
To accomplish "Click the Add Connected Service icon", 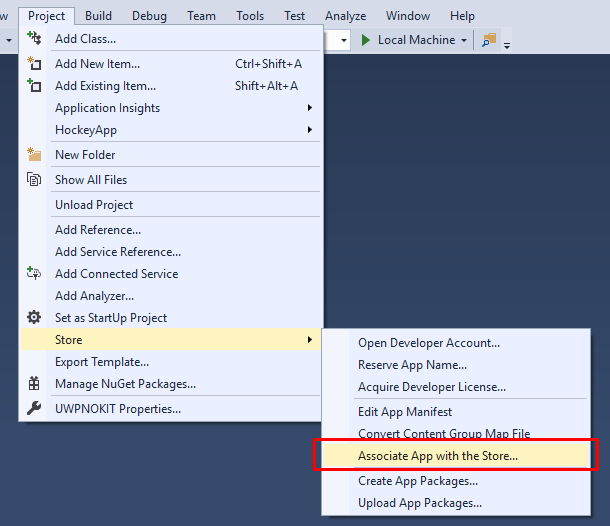I will [x=34, y=273].
